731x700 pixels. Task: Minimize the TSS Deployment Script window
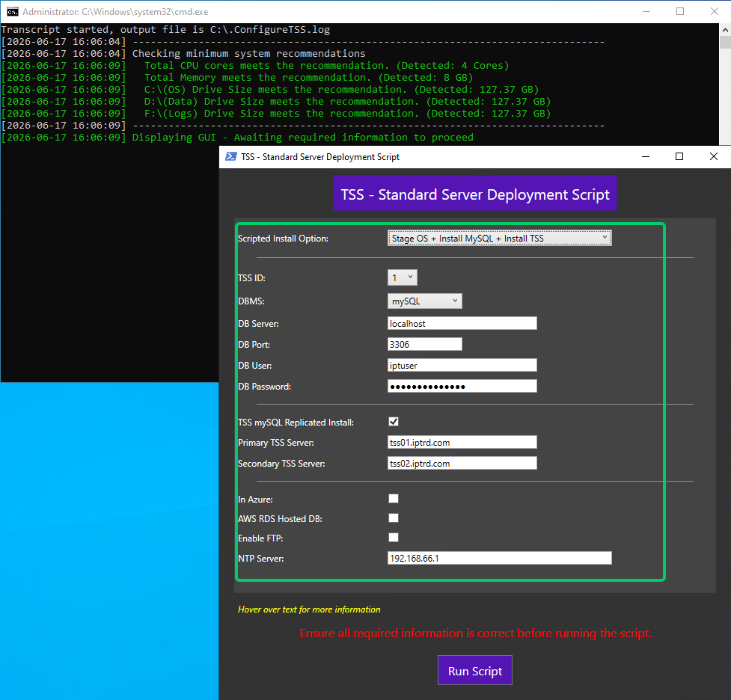tap(646, 156)
